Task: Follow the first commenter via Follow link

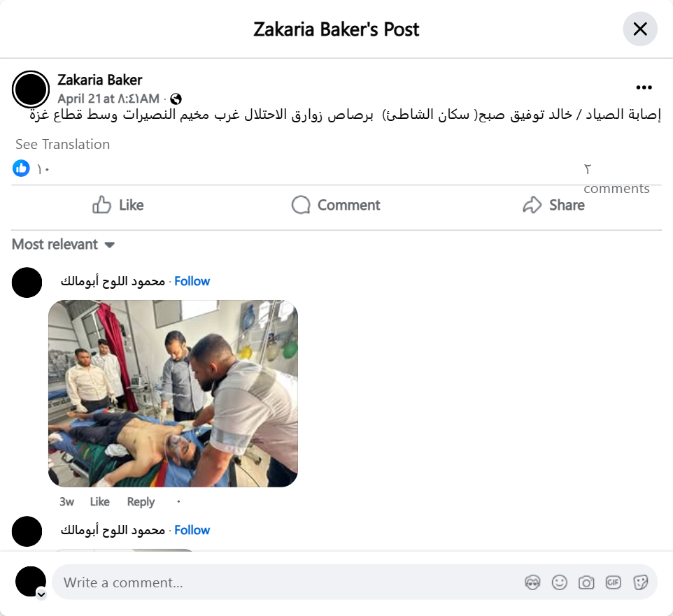Action: [192, 281]
